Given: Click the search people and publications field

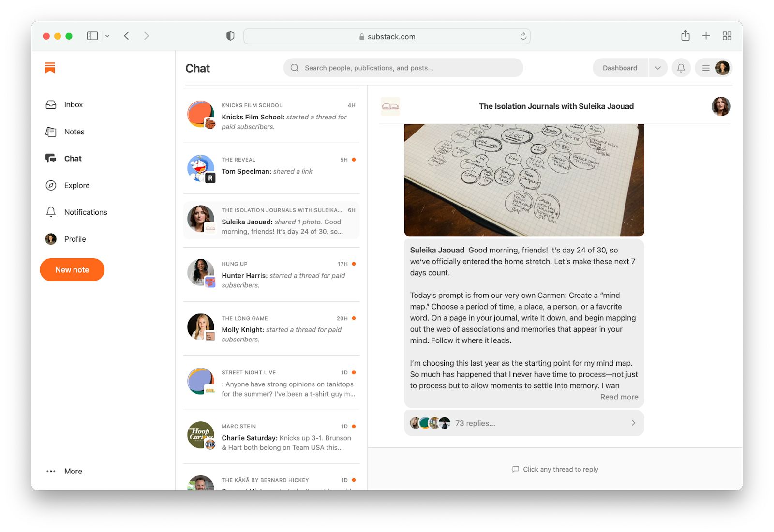Looking at the screenshot, I should 403,68.
